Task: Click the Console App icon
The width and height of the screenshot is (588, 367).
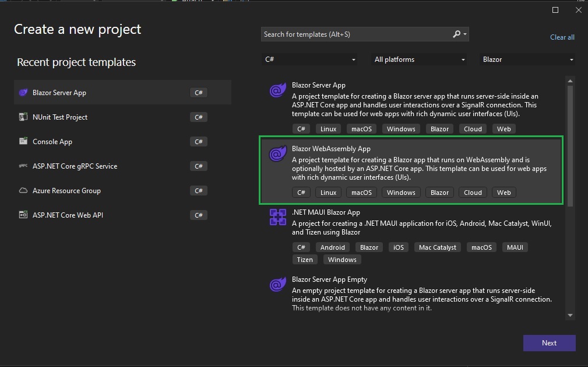Action: coord(23,141)
